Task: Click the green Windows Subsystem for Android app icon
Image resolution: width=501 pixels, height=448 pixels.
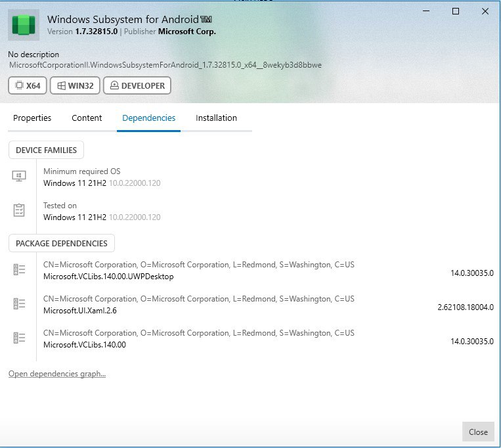Action: (24, 25)
